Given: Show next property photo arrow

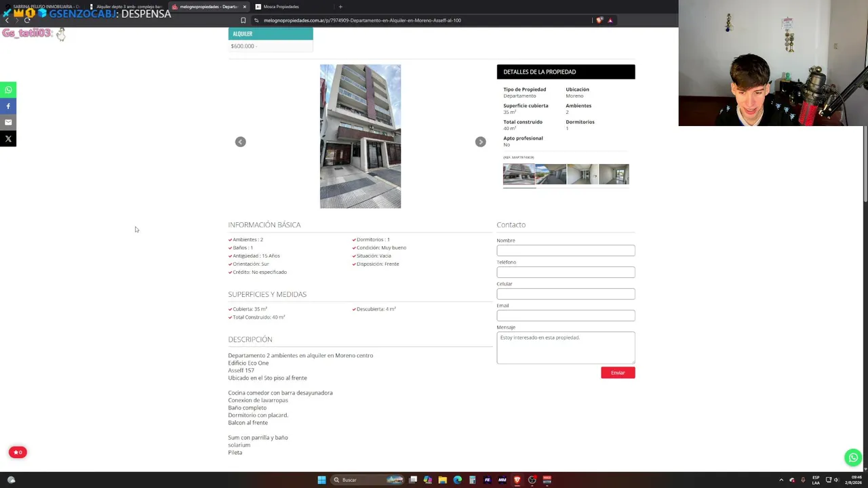Looking at the screenshot, I should 480,142.
